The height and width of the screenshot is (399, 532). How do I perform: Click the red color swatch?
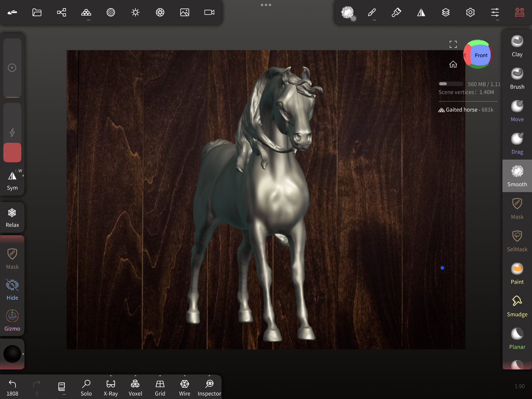(12, 152)
